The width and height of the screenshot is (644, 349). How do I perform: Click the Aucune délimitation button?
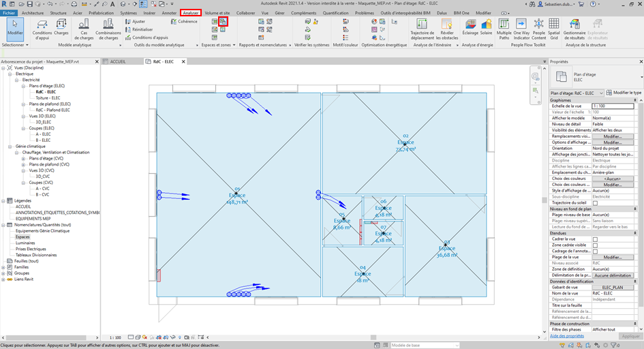tap(612, 275)
